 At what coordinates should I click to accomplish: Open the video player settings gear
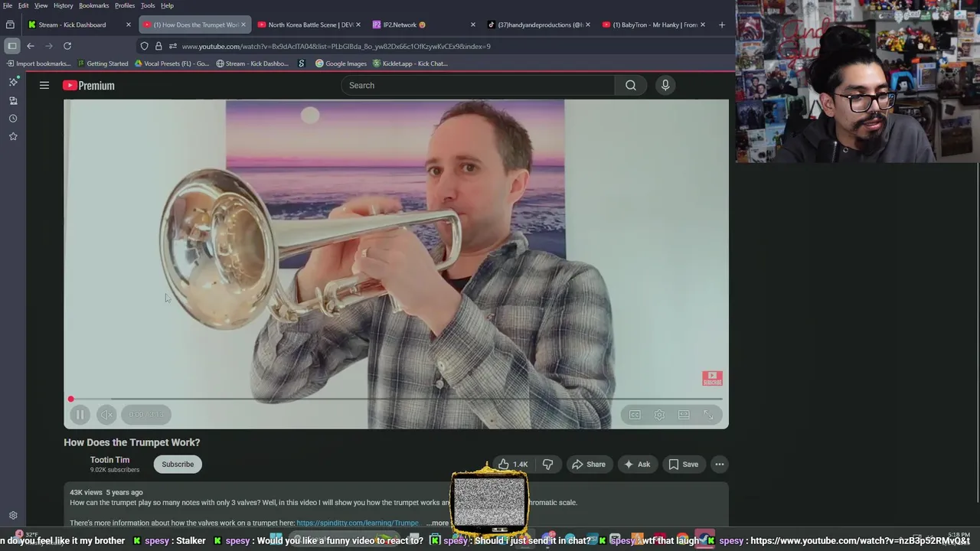[x=659, y=415]
